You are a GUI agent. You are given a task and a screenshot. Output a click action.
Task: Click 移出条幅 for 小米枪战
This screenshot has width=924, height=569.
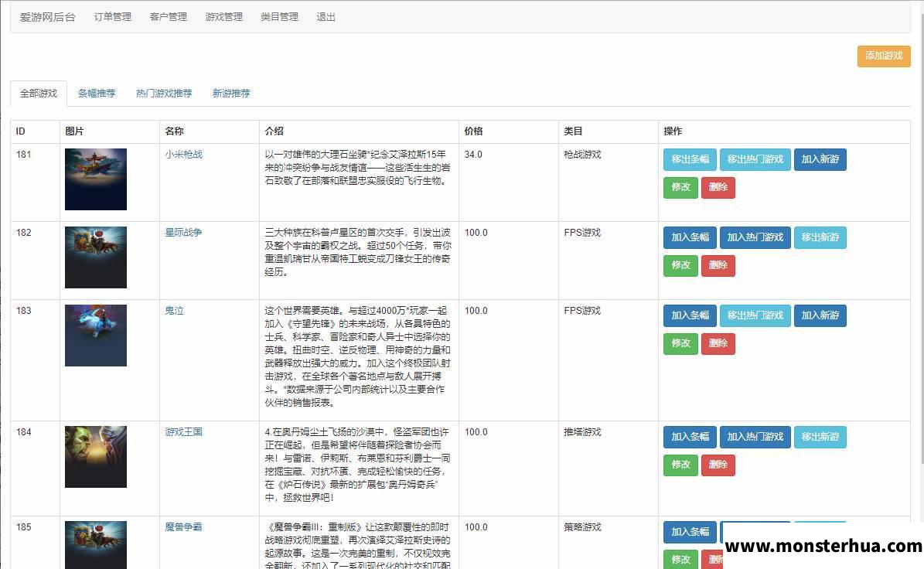690,159
